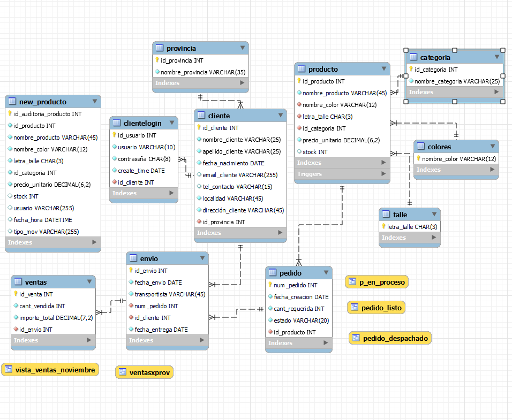The image size is (512, 420).
Task: Click the p_en_proceso view icon
Action: (352, 282)
